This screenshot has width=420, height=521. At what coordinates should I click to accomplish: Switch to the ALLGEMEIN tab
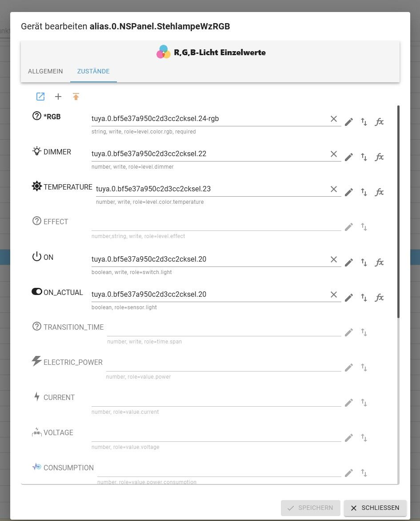coord(45,71)
